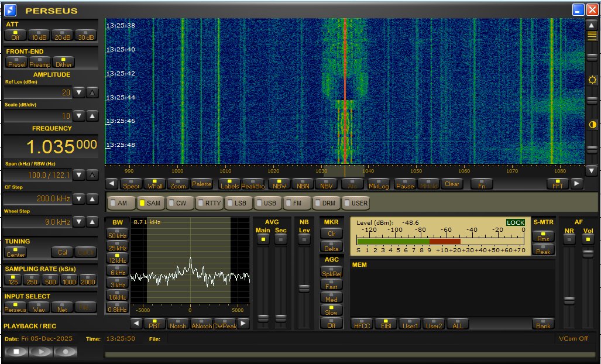The width and height of the screenshot is (601, 364).
Task: Select 0.8kHz bandwidth
Action: [x=117, y=307]
